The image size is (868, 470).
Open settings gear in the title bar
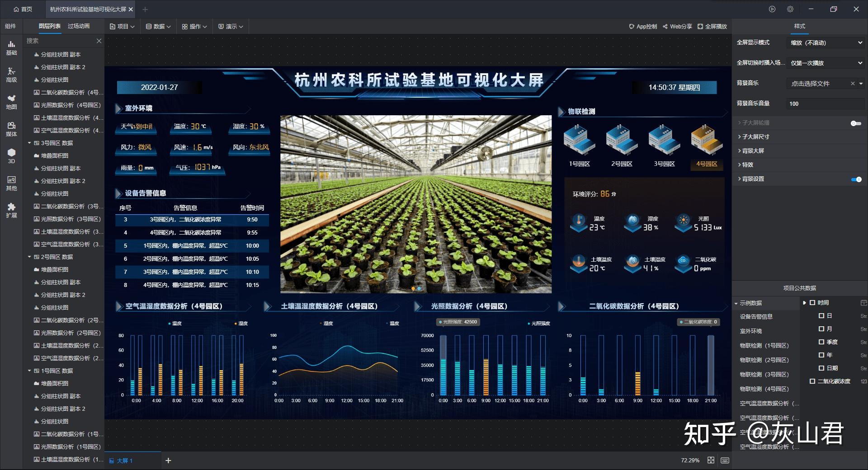tap(790, 9)
